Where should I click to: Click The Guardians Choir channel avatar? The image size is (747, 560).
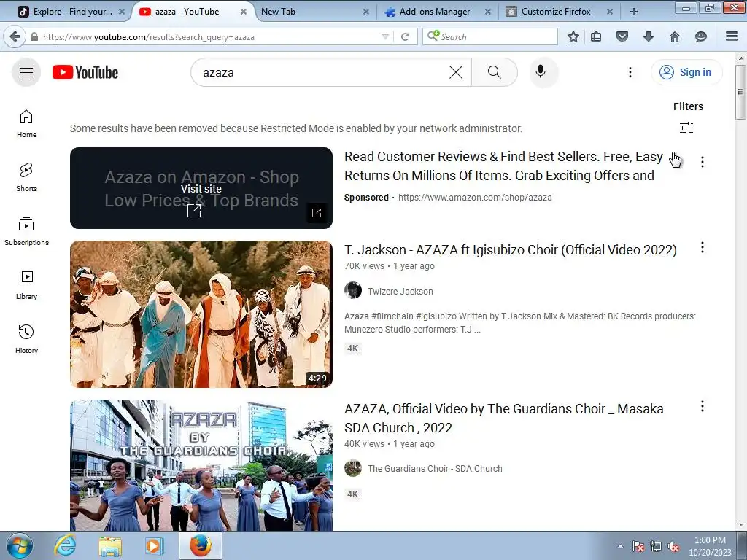(x=353, y=468)
